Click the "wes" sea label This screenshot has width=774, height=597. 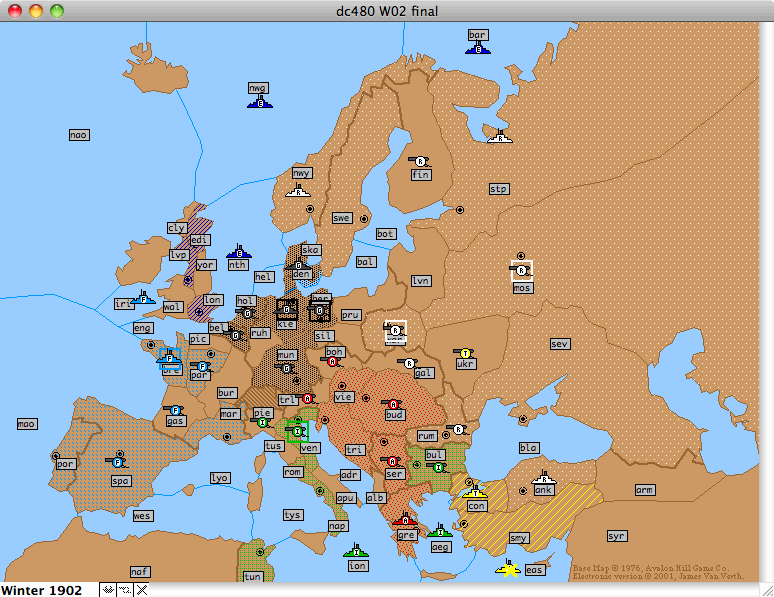[143, 516]
